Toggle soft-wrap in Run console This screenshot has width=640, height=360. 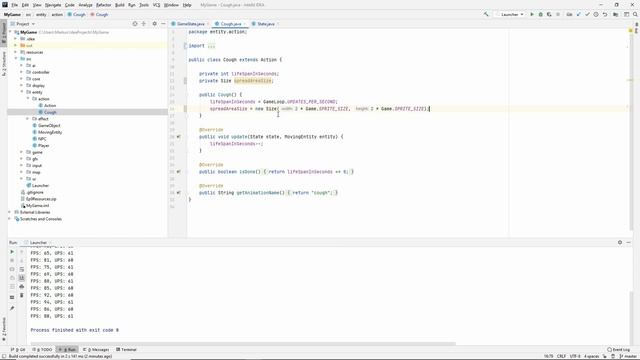[22, 269]
